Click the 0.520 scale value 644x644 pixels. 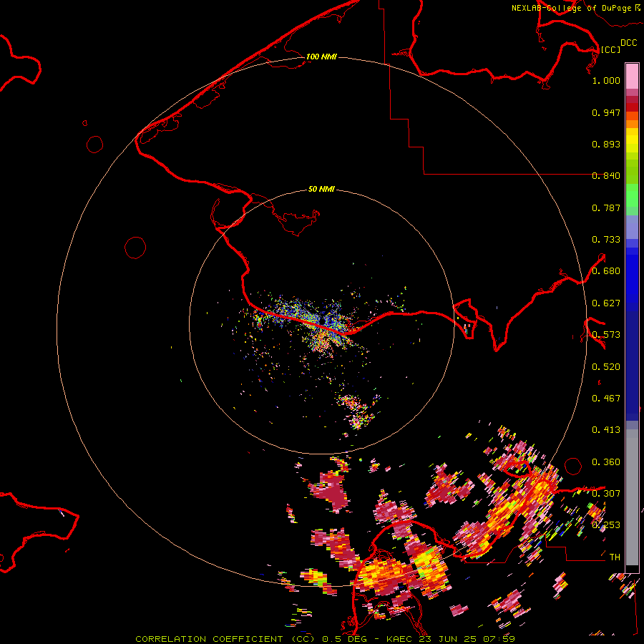tap(606, 367)
